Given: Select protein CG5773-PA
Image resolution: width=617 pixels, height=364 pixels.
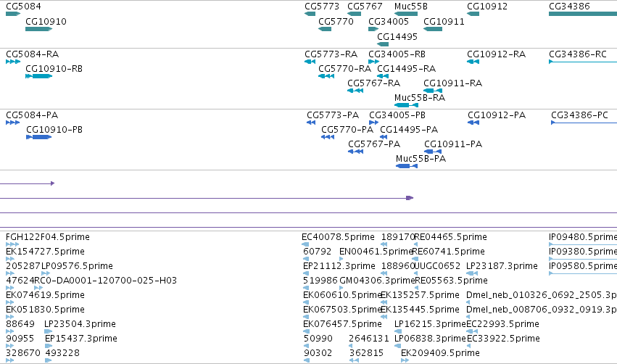Looking at the screenshot, I should pyautogui.click(x=333, y=115).
